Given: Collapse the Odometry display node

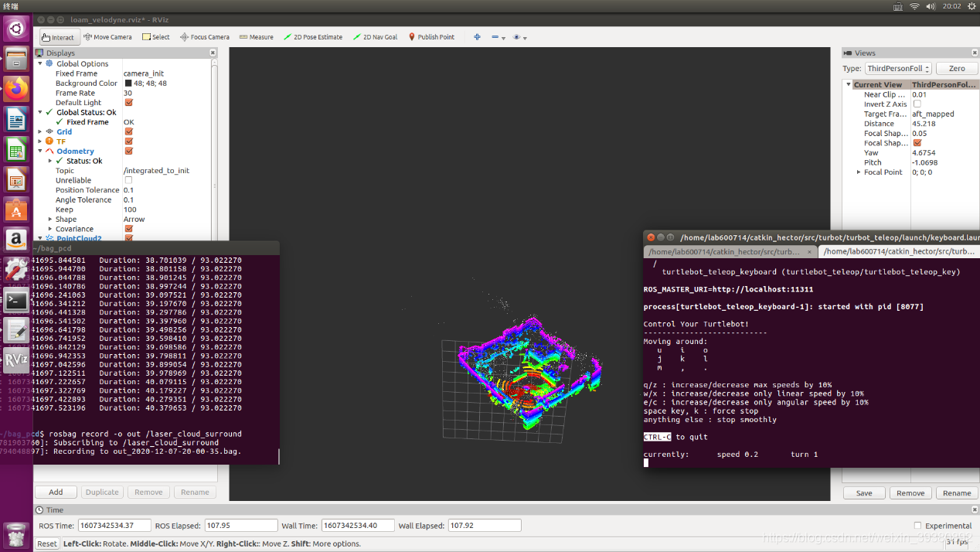Looking at the screenshot, I should point(40,152).
